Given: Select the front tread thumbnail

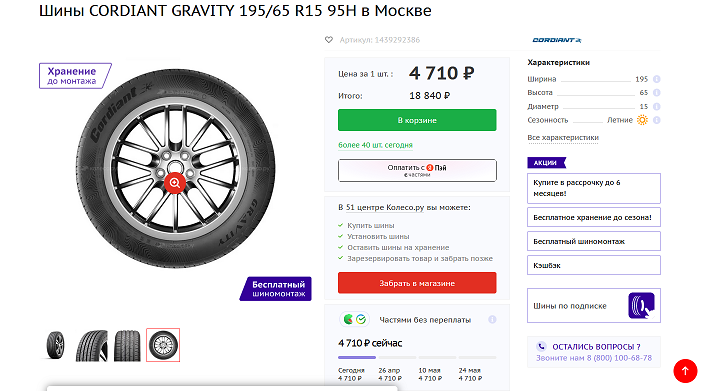Looking at the screenshot, I should click(127, 345).
